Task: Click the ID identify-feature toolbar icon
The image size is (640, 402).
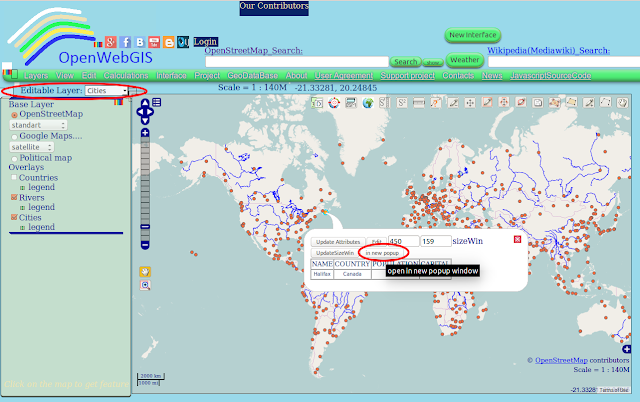Action: coord(317,103)
